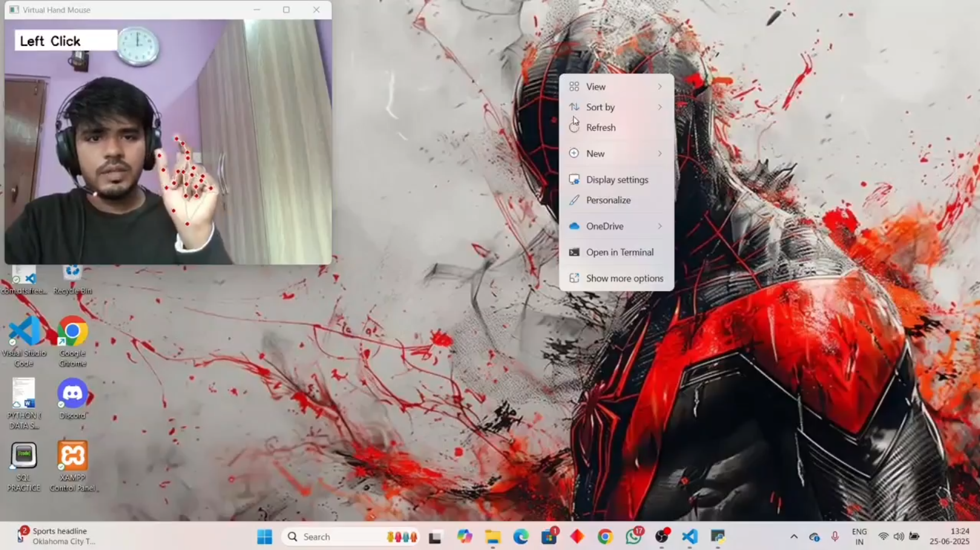
Task: Open WhatsApp from the taskbar
Action: click(x=634, y=537)
